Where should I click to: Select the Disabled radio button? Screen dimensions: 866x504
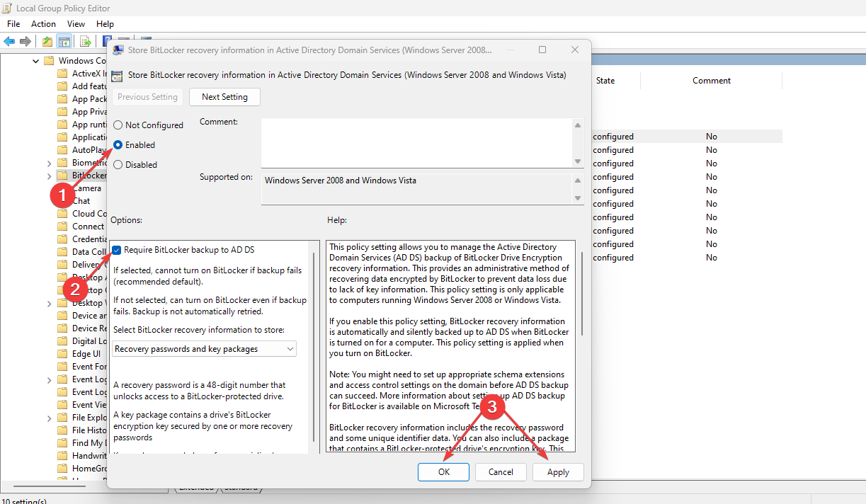click(x=118, y=165)
